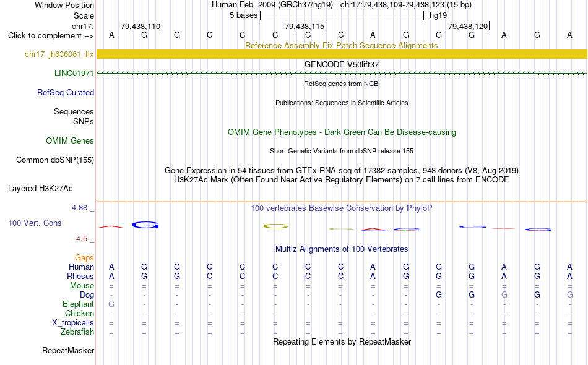Click the RepeatMasker track label
This screenshot has width=588, height=365.
pos(68,350)
